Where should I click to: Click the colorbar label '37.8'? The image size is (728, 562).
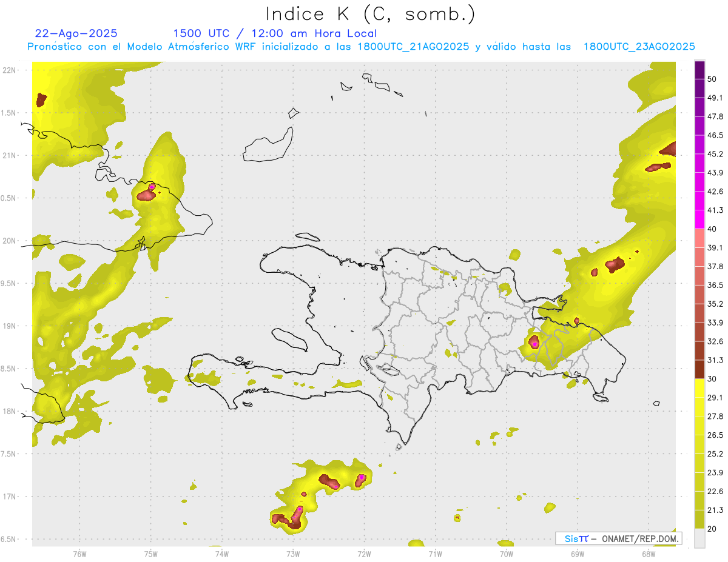coord(715,266)
